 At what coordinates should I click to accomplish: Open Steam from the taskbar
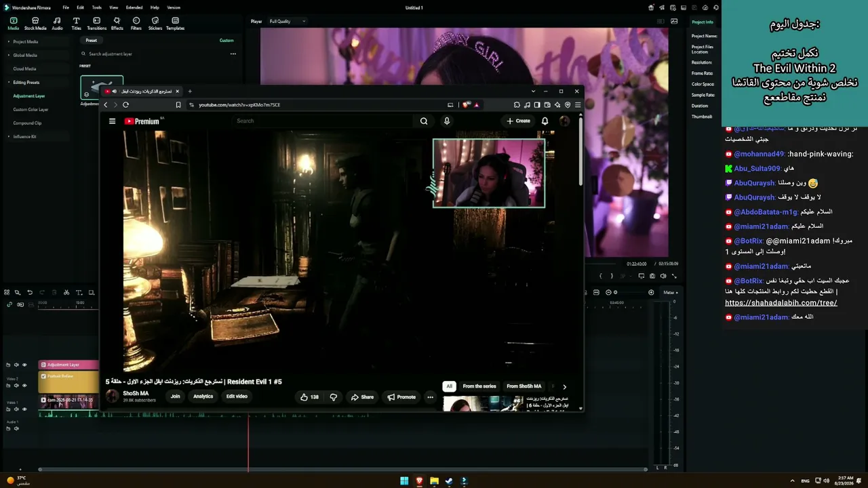click(x=449, y=481)
